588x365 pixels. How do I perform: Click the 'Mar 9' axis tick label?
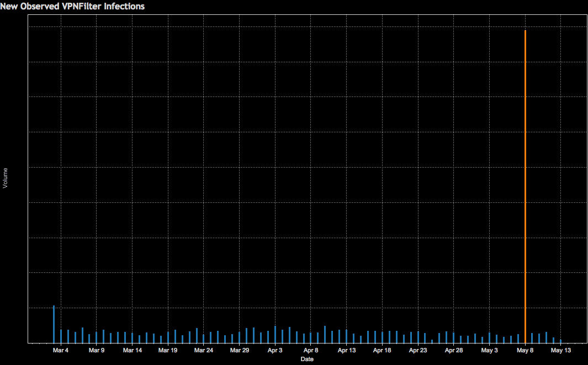pyautogui.click(x=97, y=351)
